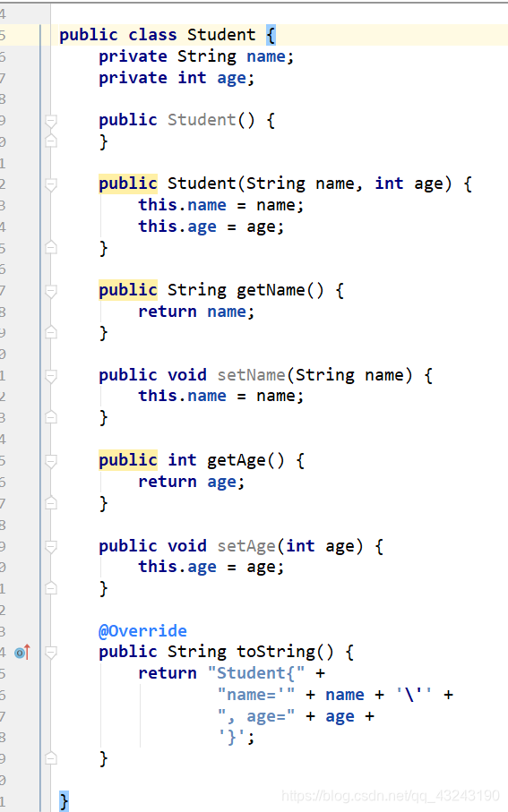
Task: Click the string literal ", age="
Action: [x=256, y=716]
